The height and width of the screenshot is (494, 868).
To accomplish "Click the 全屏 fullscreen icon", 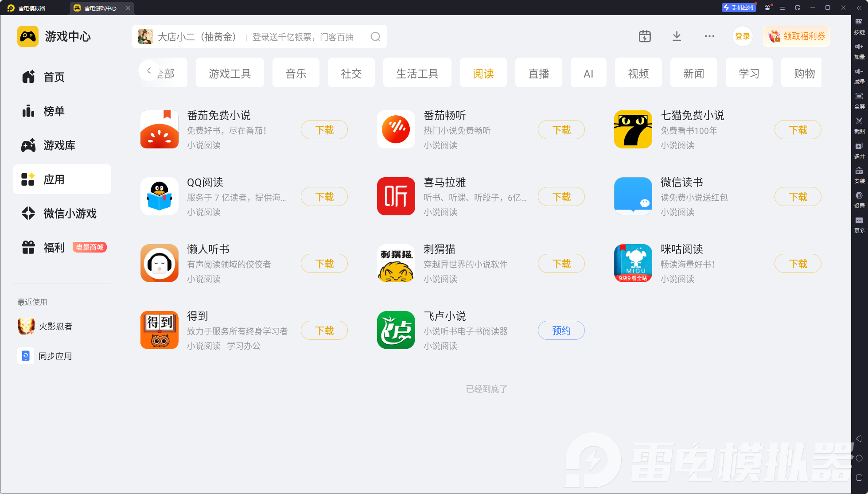I will pyautogui.click(x=859, y=101).
